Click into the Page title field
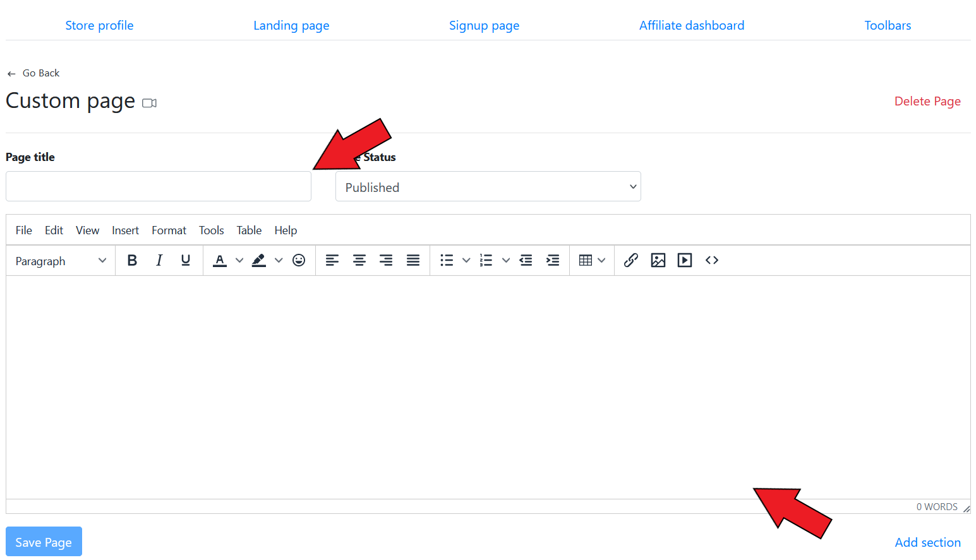The image size is (976, 560). [158, 186]
